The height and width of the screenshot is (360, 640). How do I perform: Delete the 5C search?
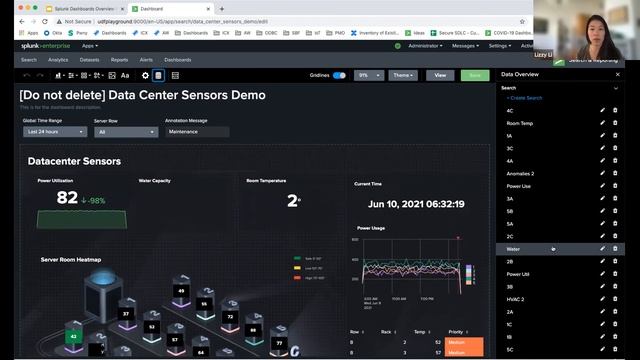[615, 349]
